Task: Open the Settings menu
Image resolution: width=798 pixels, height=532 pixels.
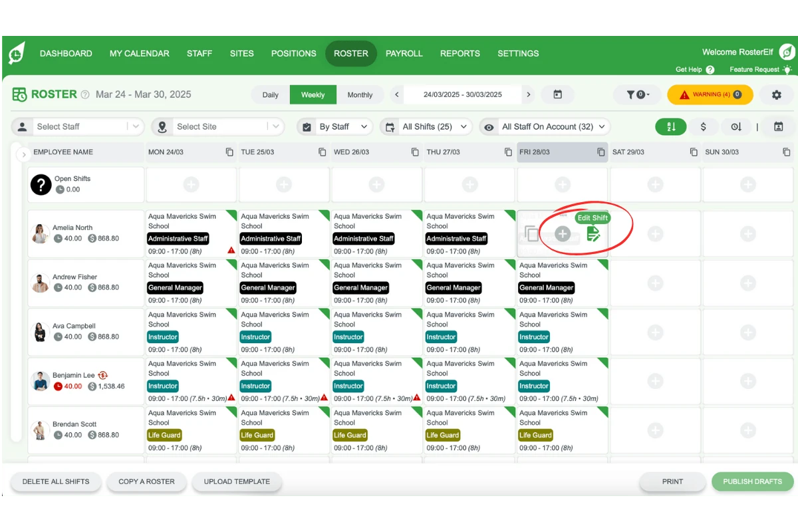Action: pos(518,53)
